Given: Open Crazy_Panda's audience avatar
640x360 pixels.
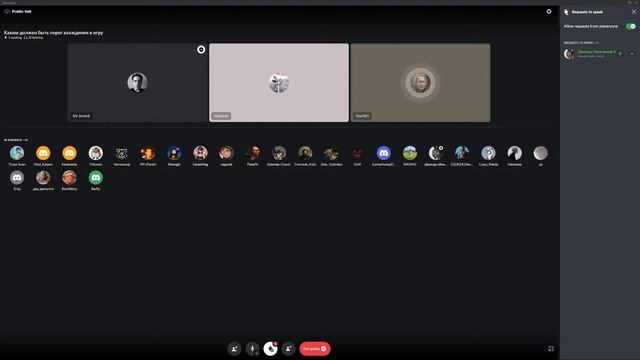Looking at the screenshot, I should point(488,153).
